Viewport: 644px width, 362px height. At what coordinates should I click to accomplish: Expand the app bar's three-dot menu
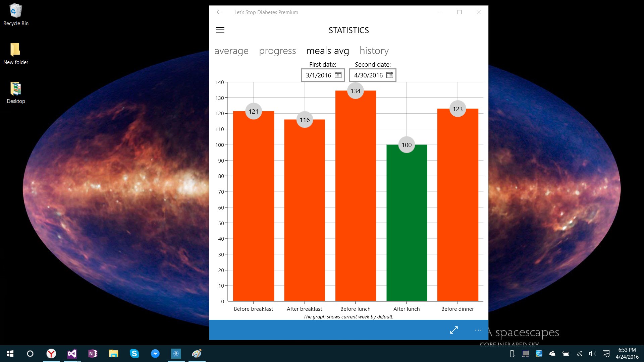[478, 330]
